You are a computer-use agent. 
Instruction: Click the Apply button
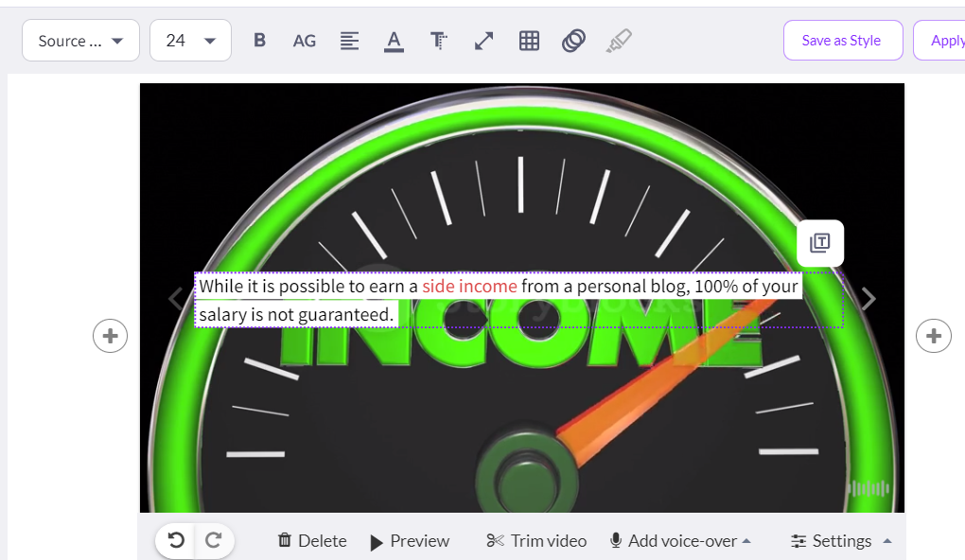click(939, 41)
